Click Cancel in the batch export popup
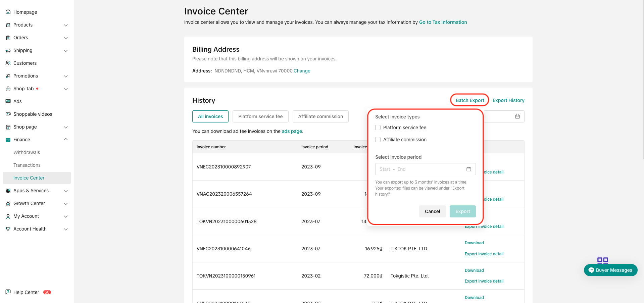Image resolution: width=644 pixels, height=303 pixels. (432, 211)
